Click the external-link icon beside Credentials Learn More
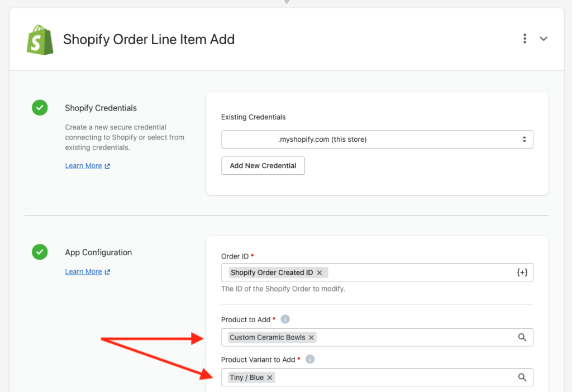The height and width of the screenshot is (392, 572). 107,166
